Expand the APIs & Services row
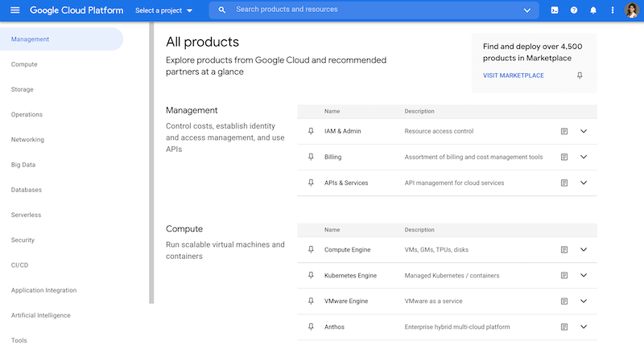The image size is (644, 353). (584, 183)
